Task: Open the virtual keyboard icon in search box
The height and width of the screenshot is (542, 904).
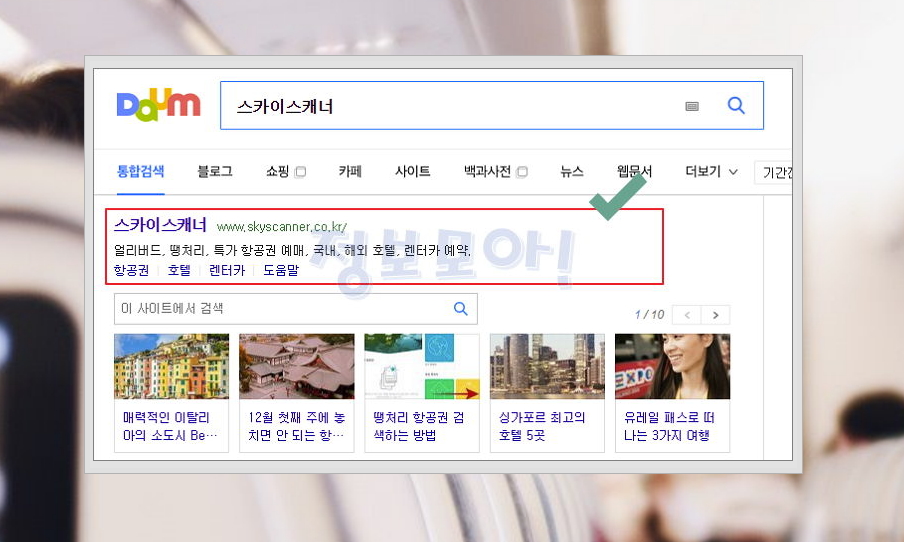Action: (692, 106)
